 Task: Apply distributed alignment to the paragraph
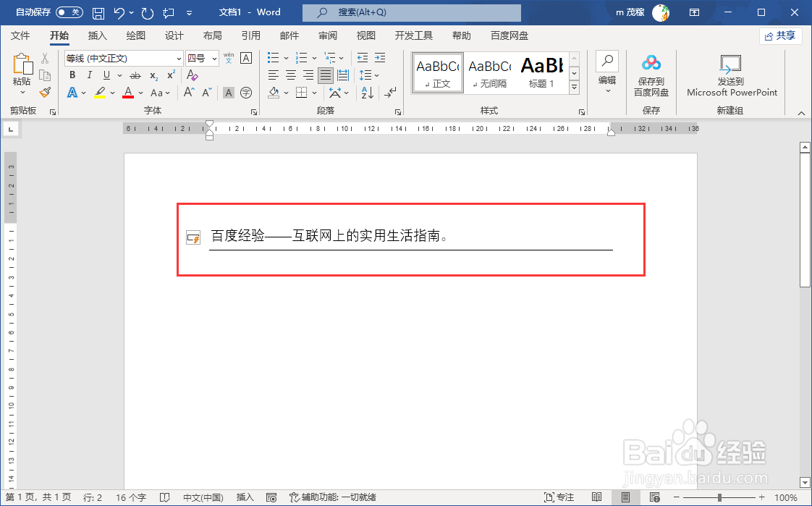tap(343, 75)
